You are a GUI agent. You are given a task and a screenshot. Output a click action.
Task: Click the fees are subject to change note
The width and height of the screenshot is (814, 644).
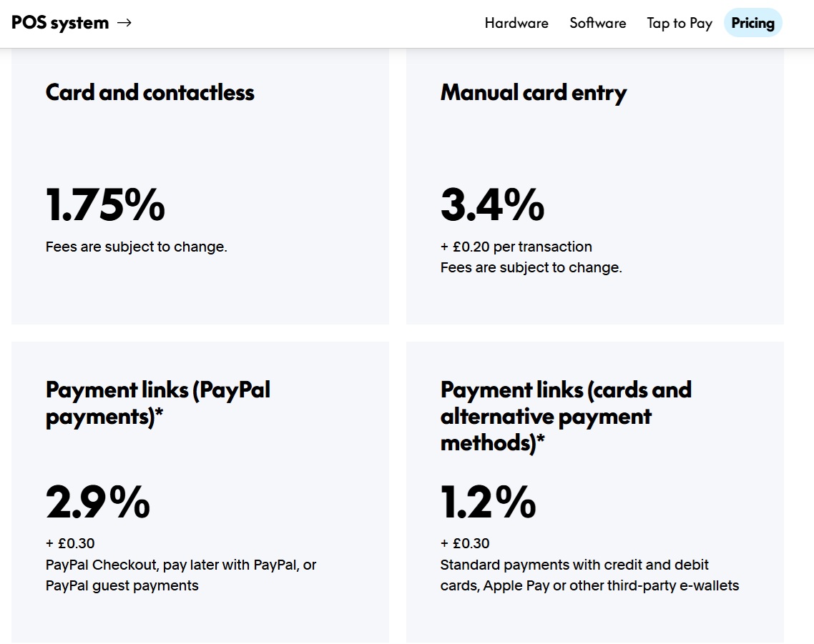[136, 247]
